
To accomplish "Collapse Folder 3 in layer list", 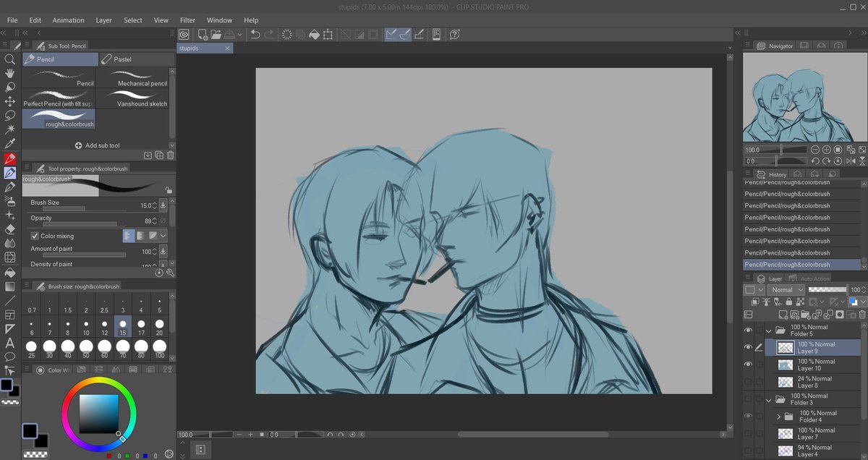I will click(x=769, y=399).
